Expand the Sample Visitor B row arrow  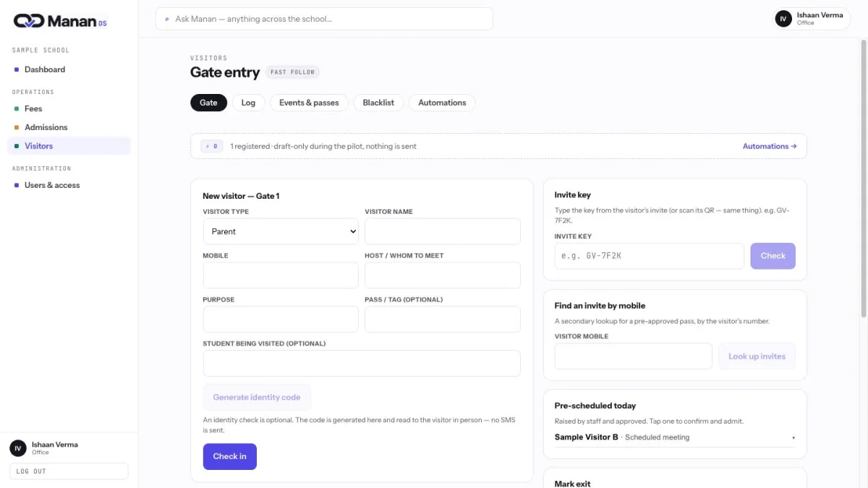point(793,437)
